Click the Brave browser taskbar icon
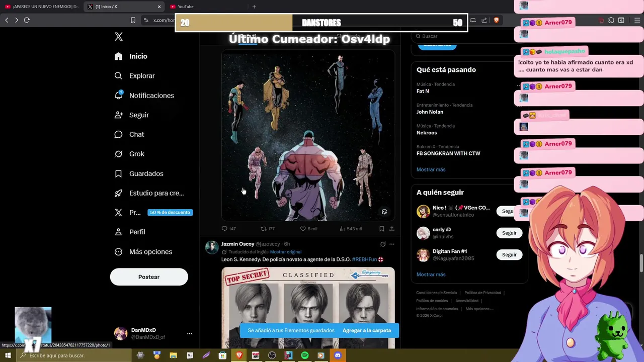644x362 pixels. coord(239,355)
